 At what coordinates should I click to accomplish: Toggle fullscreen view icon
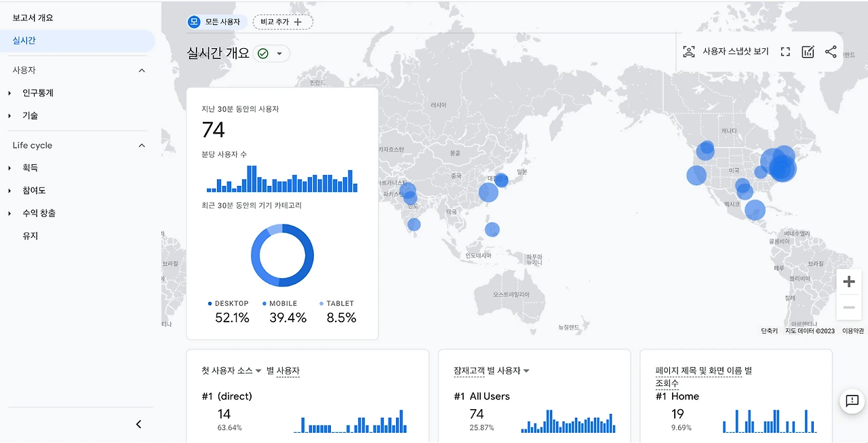click(785, 52)
